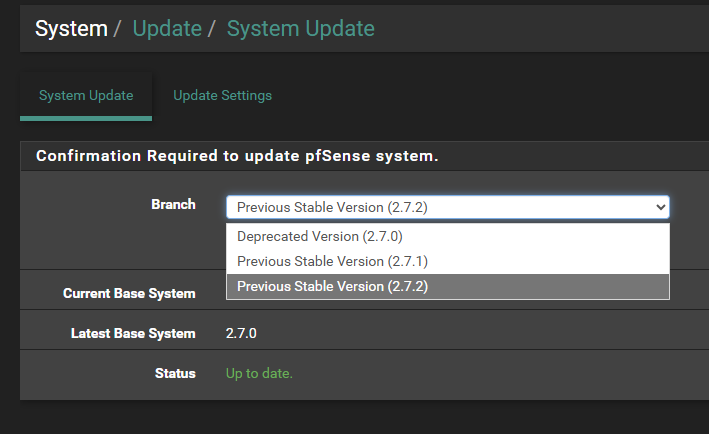Image resolution: width=709 pixels, height=434 pixels.
Task: Open the Branch select box
Action: [448, 207]
